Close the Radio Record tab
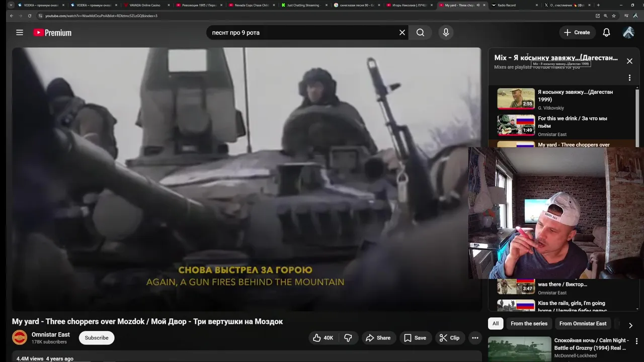 536,5
